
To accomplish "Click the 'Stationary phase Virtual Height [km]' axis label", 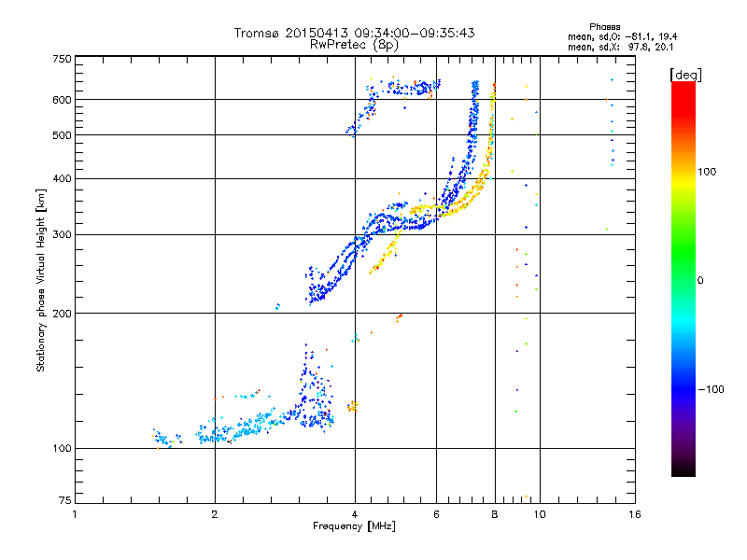I will coord(40,280).
